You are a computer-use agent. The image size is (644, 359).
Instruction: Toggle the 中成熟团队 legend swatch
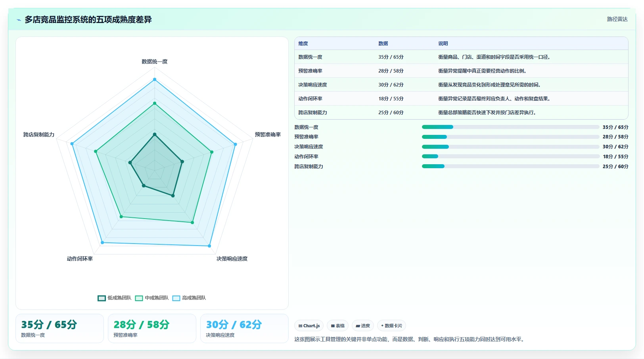(139, 298)
